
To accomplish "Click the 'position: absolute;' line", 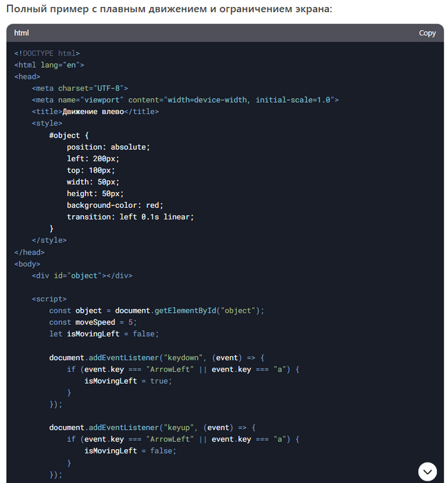I will click(108, 147).
